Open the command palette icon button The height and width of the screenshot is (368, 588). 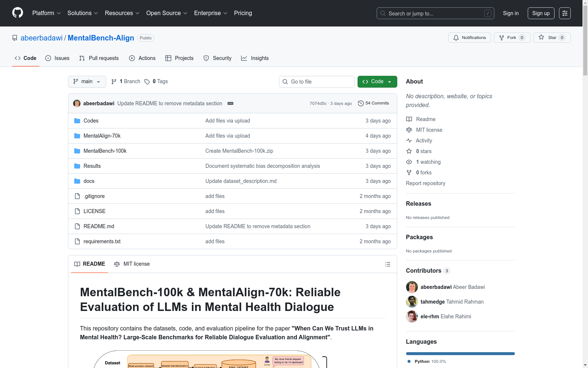click(x=565, y=13)
